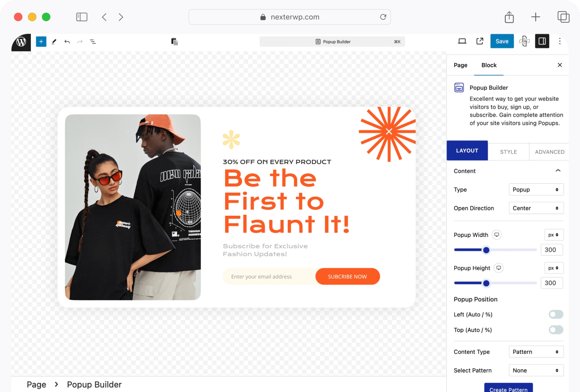This screenshot has width=580, height=392.
Task: Click the Subcribe Now button
Action: pyautogui.click(x=347, y=276)
